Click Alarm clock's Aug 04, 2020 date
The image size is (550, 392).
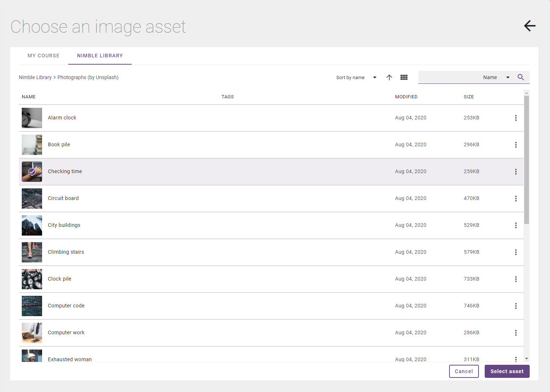[411, 118]
